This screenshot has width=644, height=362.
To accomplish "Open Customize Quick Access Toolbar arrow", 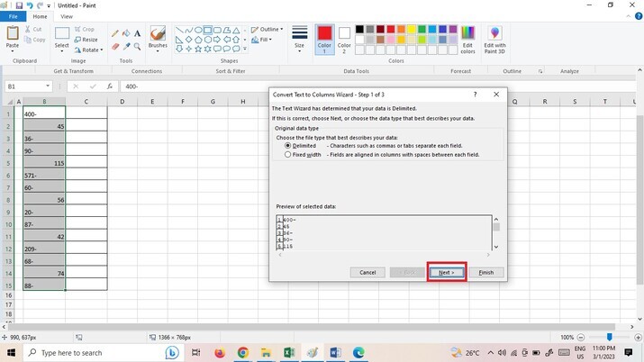I will point(49,5).
